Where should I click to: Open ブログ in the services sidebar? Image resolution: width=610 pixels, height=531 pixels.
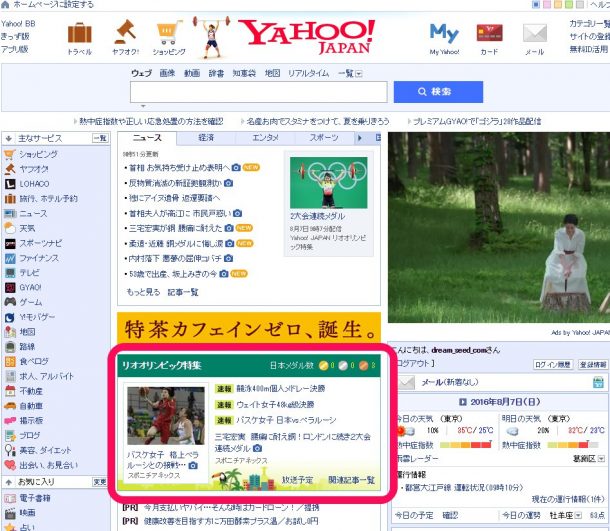click(x=30, y=435)
